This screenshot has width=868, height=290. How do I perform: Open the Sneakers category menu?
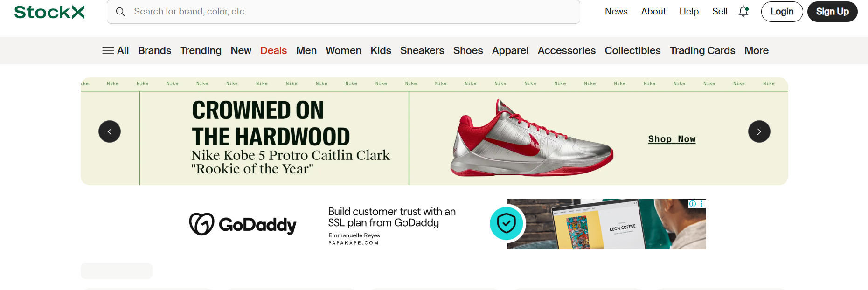422,50
